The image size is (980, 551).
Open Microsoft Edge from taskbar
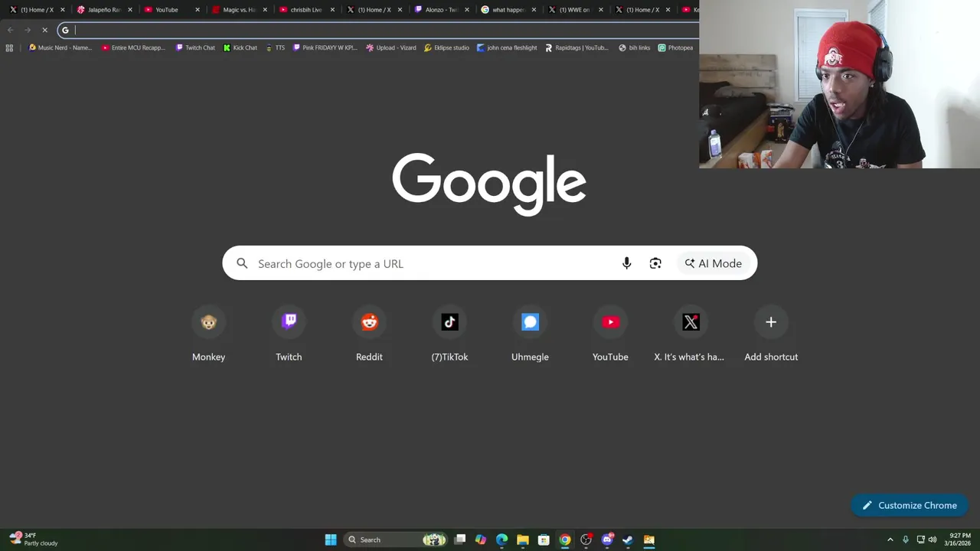click(501, 540)
